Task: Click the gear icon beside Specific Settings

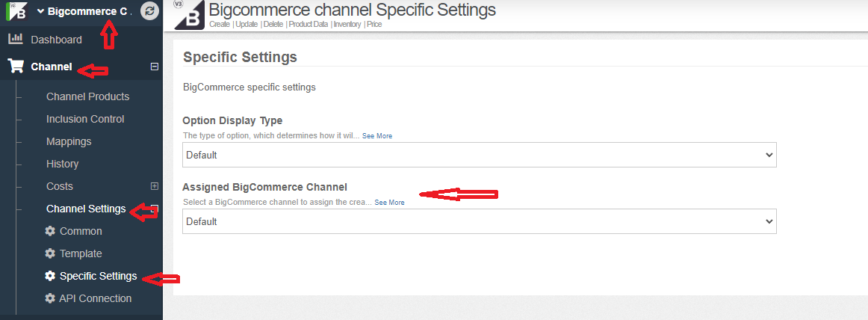Action: tap(50, 276)
